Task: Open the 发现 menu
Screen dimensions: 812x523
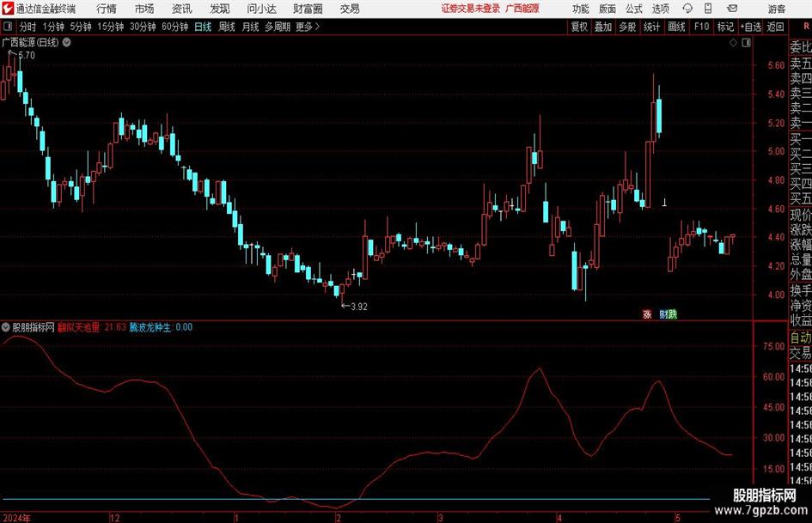Action: pos(220,9)
